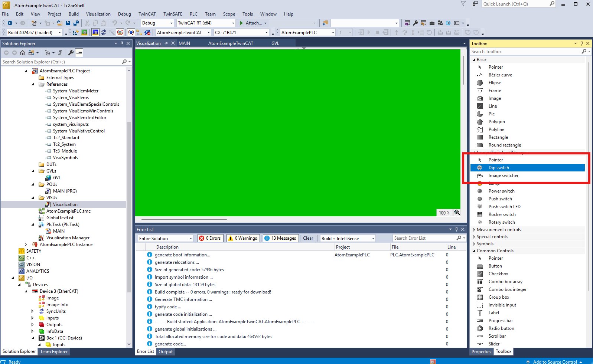Select the Bézier curve tool in Toolbox
Viewport: 593px width, 364px height.
coord(500,75)
